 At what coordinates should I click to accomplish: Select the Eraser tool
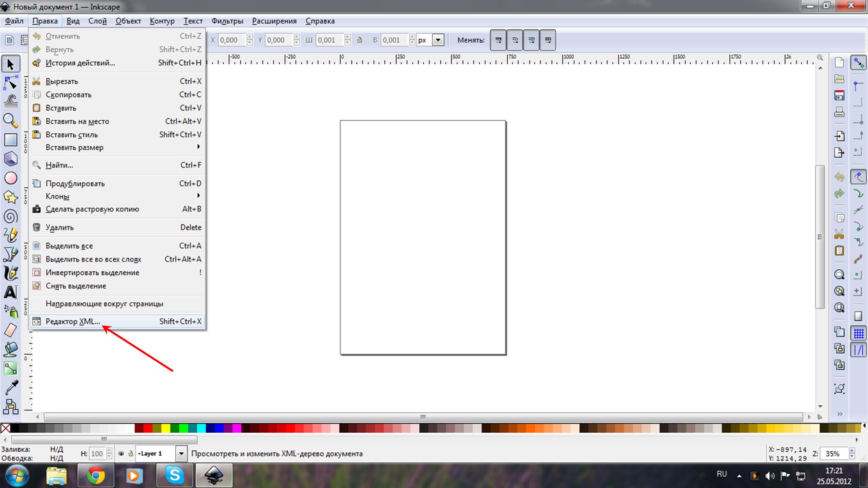coord(11,330)
